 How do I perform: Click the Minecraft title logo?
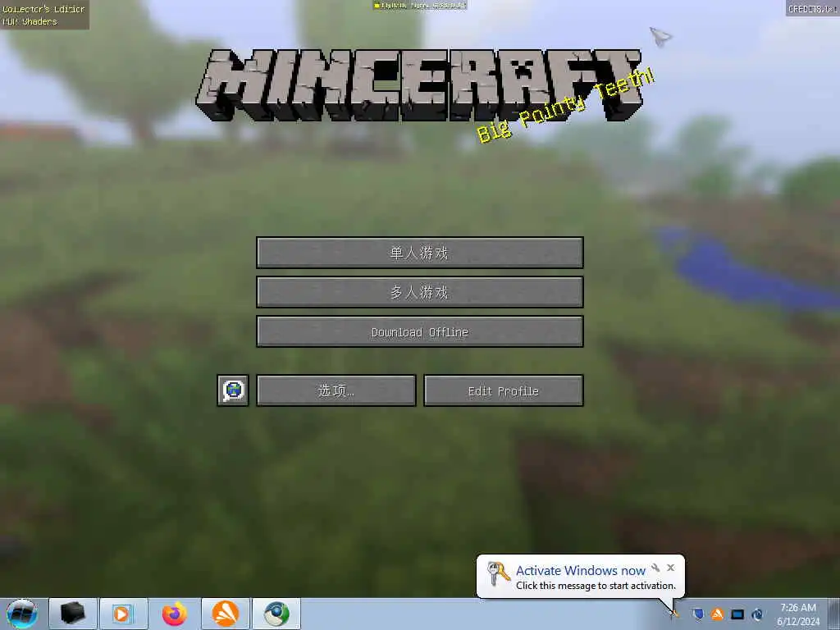point(419,84)
